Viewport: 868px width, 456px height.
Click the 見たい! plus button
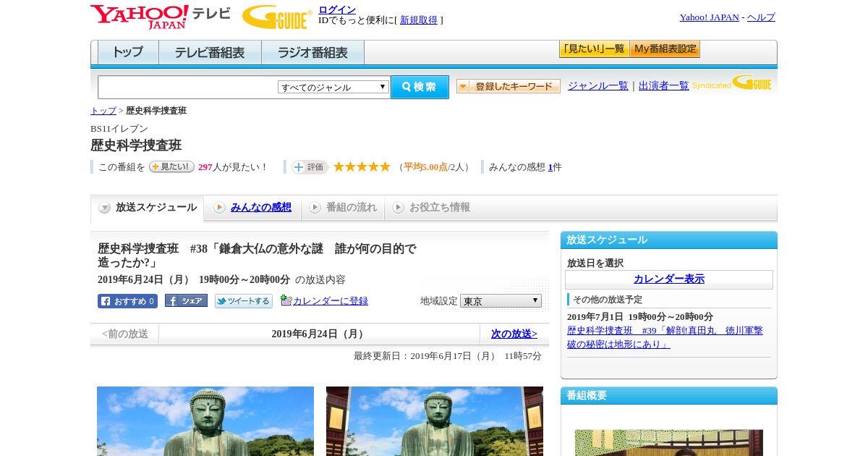171,166
